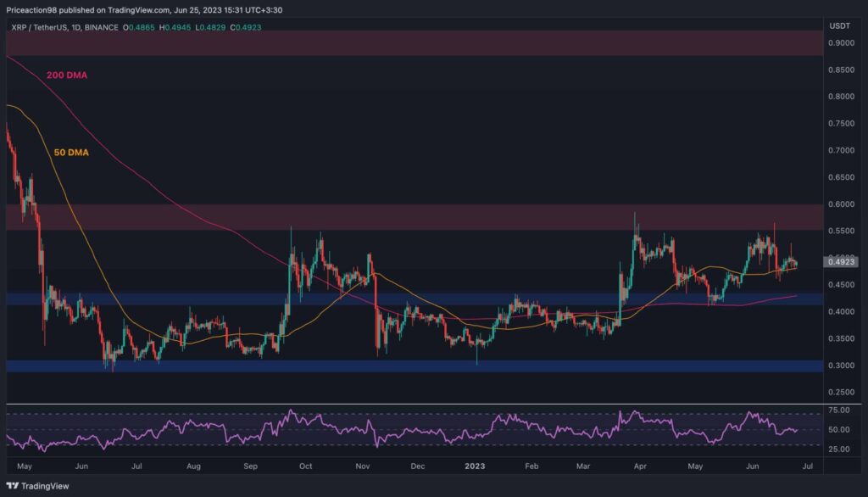Click the TradingView logo icon
Image resolution: width=868 pixels, height=497 pixels.
[12, 486]
